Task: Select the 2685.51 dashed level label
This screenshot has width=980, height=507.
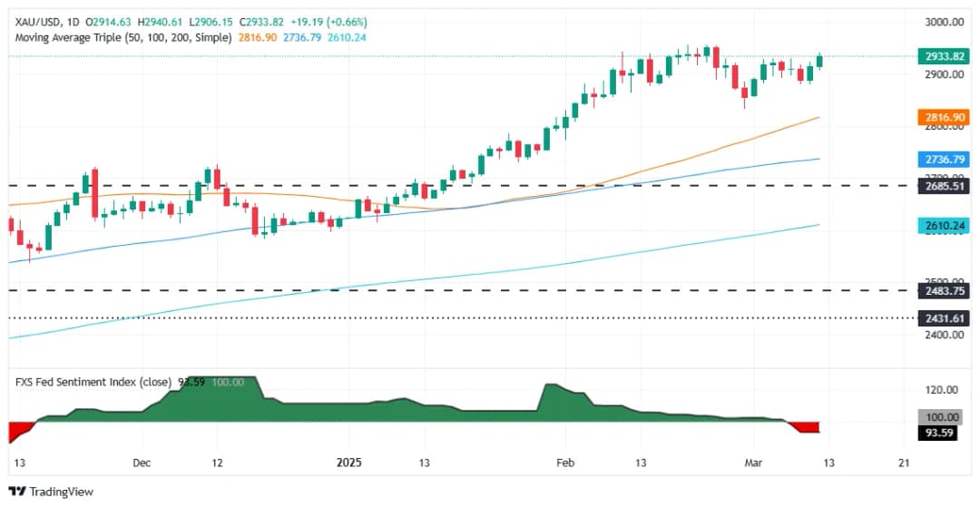Action: pos(946,185)
